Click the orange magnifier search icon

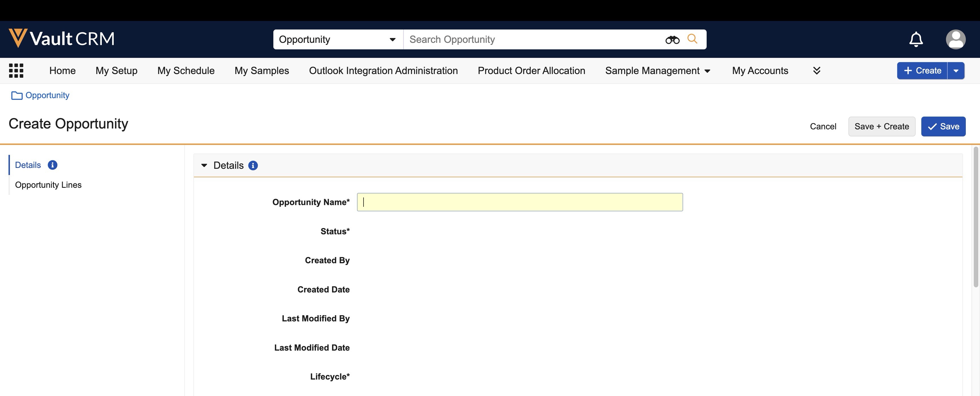pos(692,39)
